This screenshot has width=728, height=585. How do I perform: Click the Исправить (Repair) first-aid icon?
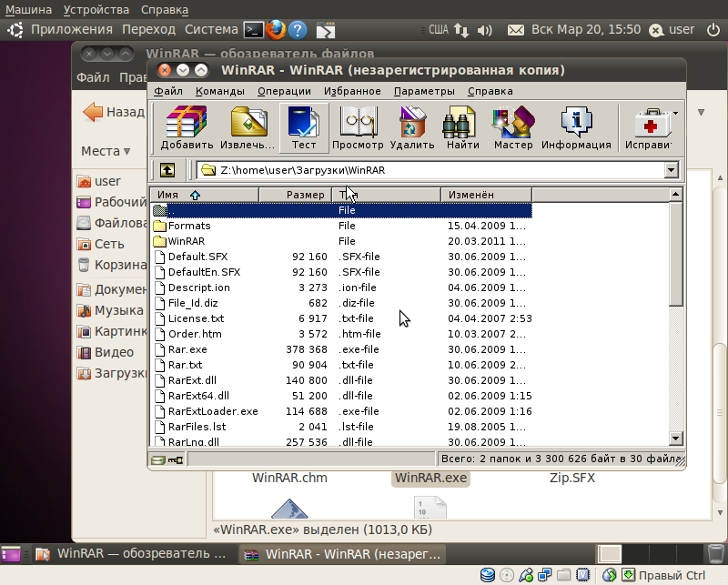pos(649,127)
